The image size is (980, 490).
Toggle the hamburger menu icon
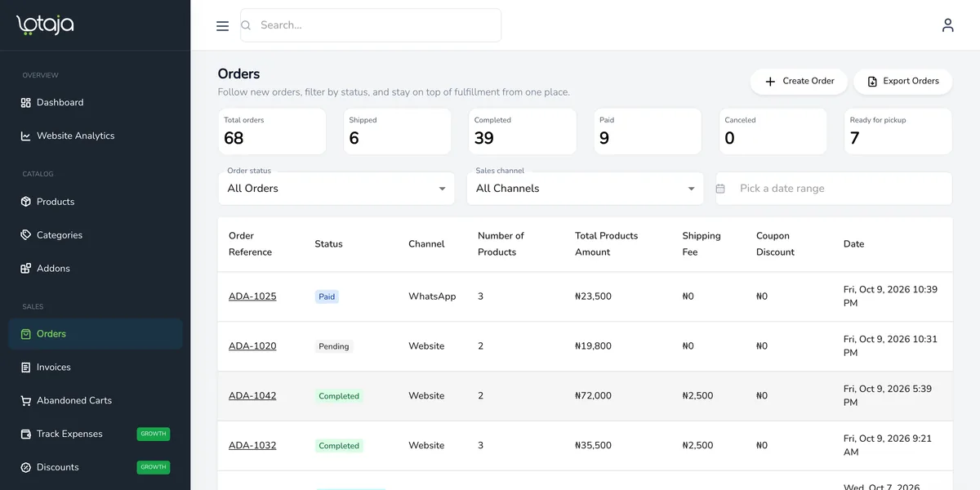(222, 26)
